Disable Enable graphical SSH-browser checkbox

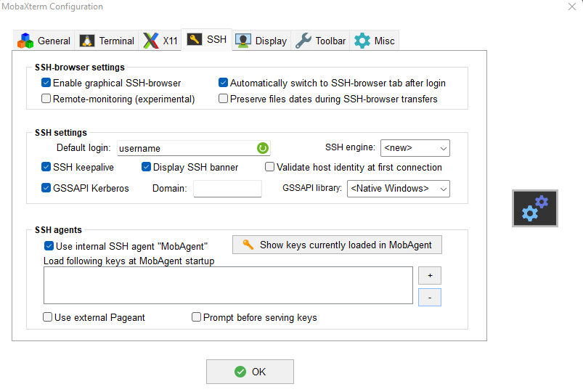46,83
